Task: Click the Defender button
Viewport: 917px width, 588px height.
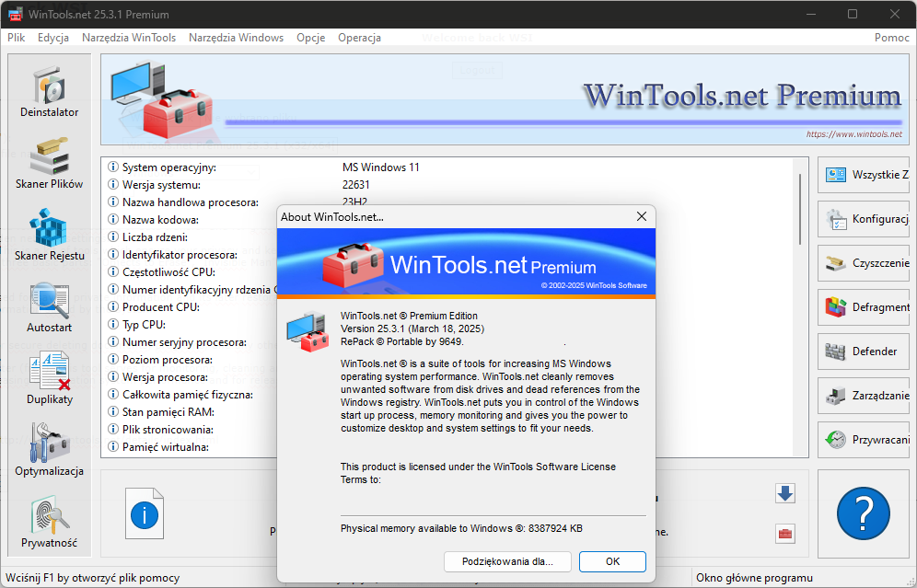Action: [864, 352]
